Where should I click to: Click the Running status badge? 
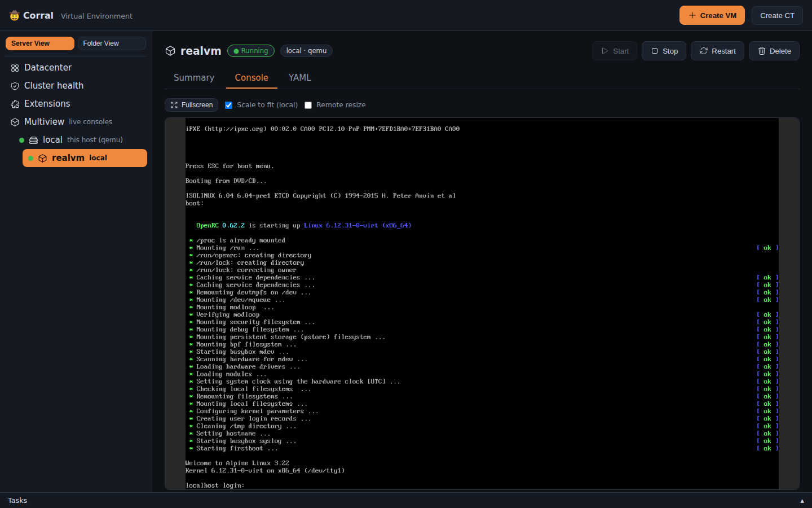251,51
